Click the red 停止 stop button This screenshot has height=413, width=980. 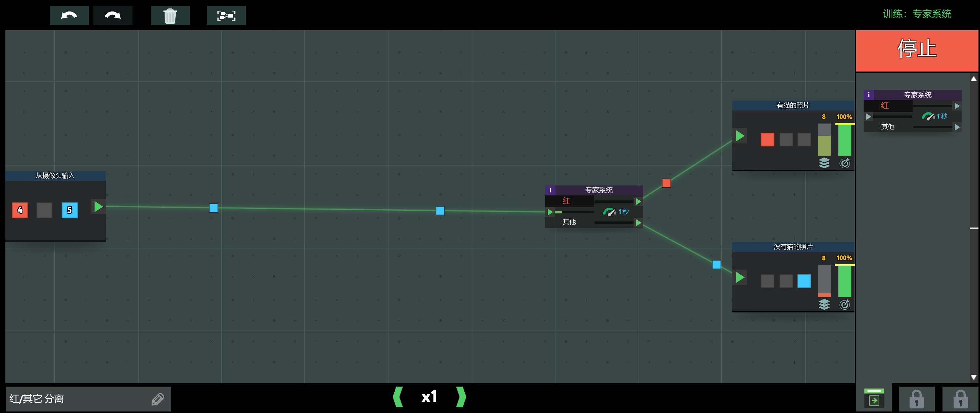point(917,50)
